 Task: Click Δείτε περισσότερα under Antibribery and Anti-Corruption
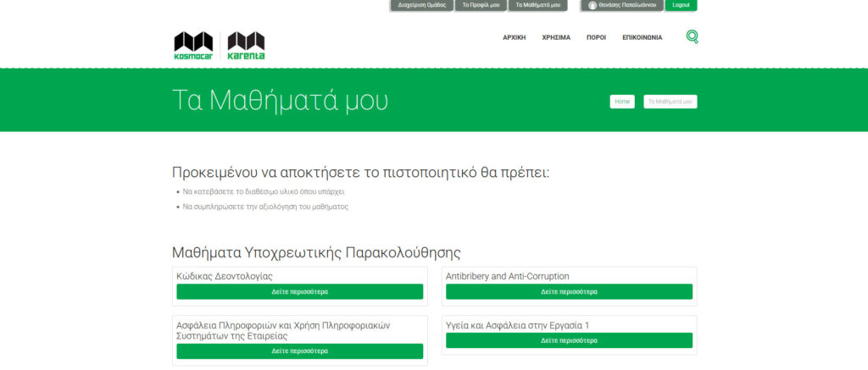click(569, 291)
